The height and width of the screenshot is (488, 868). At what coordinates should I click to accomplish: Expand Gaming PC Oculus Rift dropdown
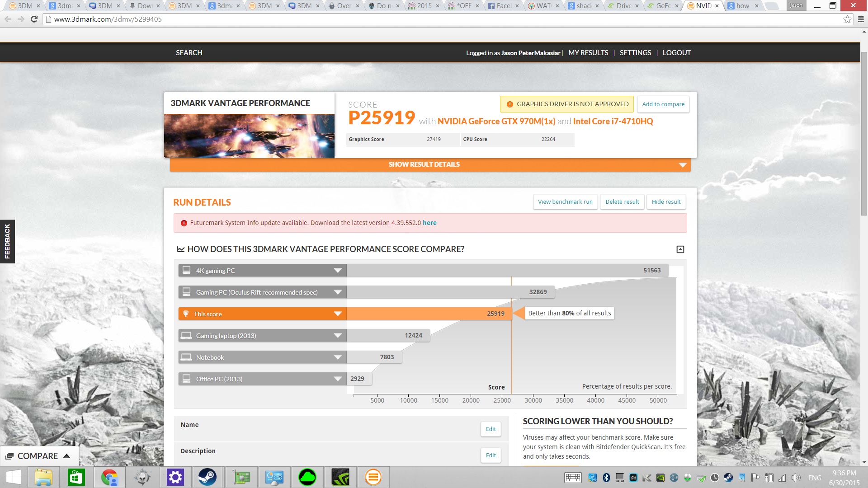(337, 292)
